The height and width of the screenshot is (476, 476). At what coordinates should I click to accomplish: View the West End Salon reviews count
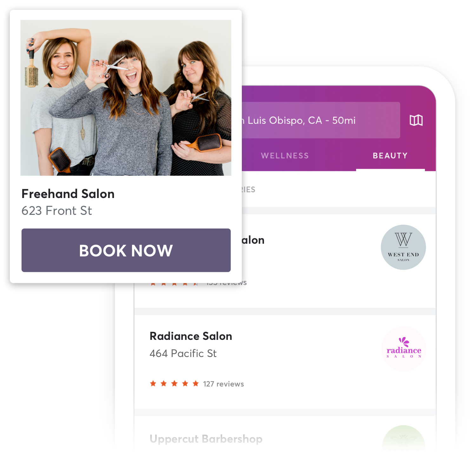tap(227, 284)
